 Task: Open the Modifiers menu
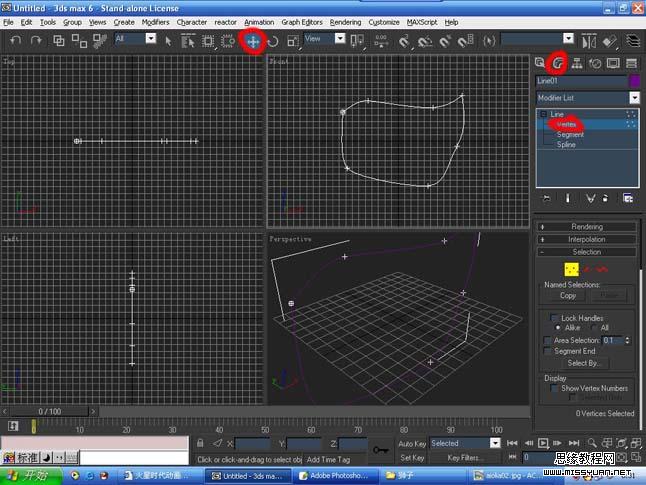(x=155, y=22)
